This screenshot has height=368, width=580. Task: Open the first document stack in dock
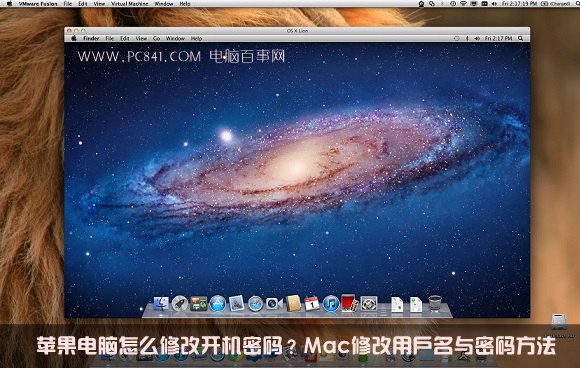pyautogui.click(x=397, y=304)
